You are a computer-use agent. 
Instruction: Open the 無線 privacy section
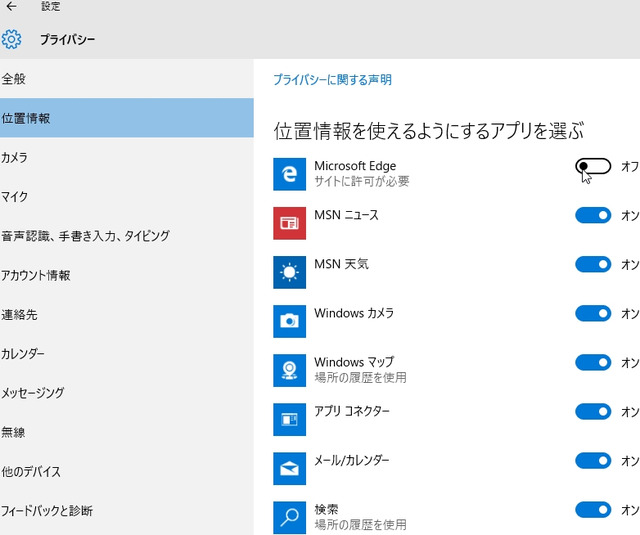click(x=127, y=432)
